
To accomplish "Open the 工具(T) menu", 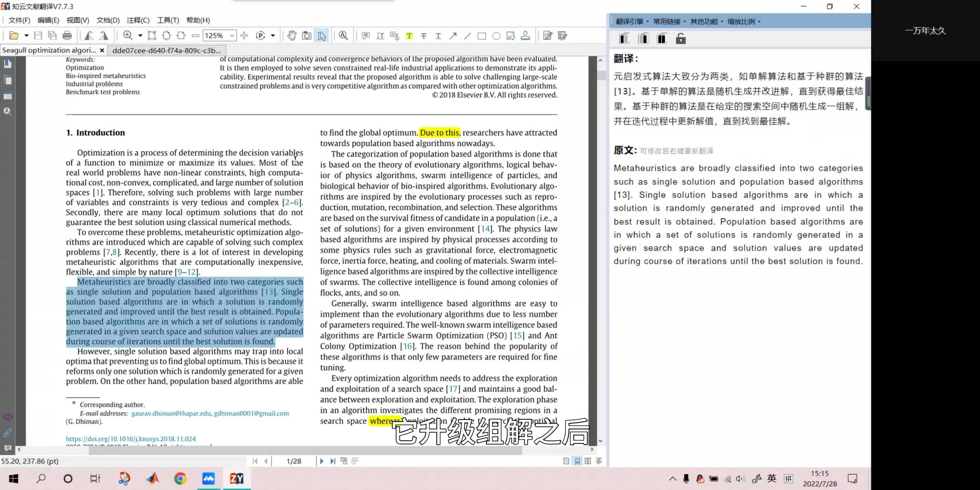I will click(x=168, y=20).
